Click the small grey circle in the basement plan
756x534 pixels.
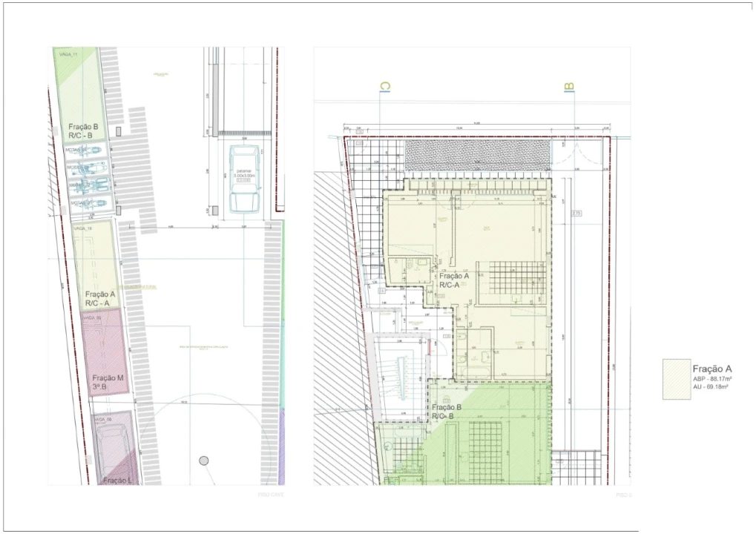pos(204,461)
